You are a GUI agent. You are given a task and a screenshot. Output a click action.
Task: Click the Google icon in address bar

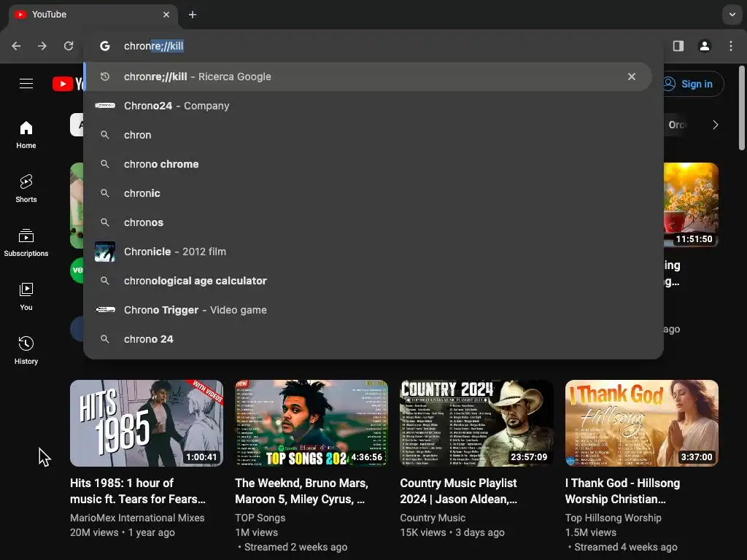[x=105, y=46]
